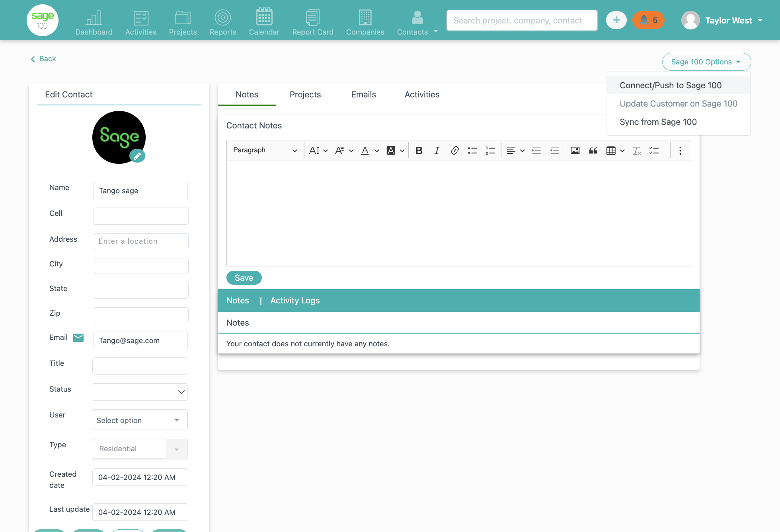Save the contact note
780x532 pixels.
click(x=244, y=278)
